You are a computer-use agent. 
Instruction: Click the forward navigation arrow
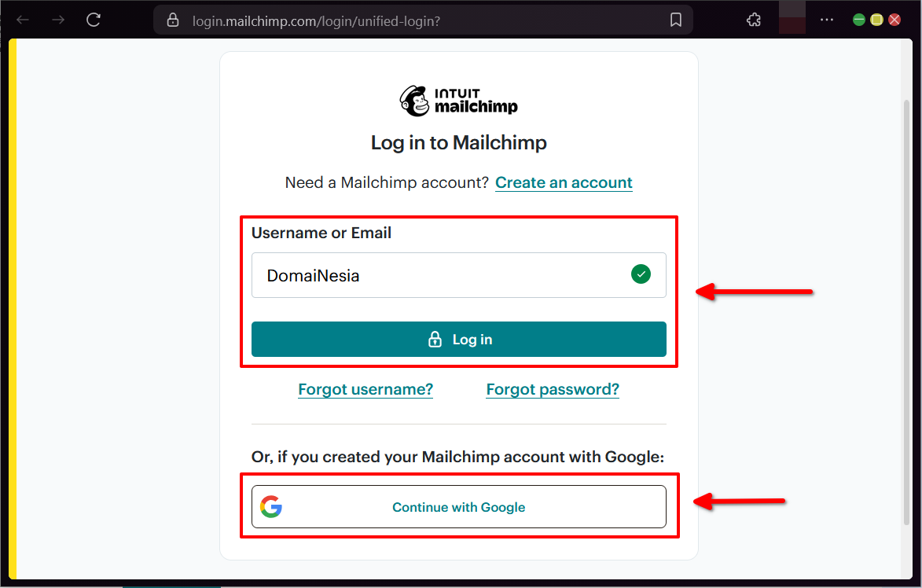57,19
